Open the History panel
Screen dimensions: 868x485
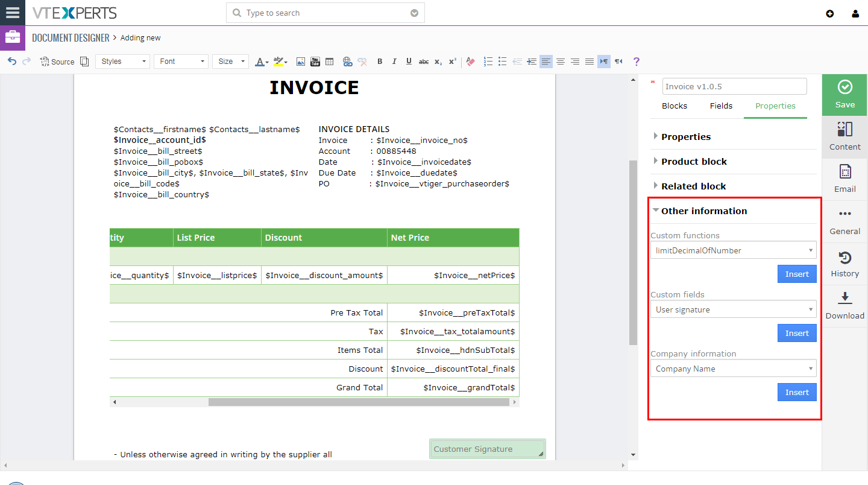844,264
